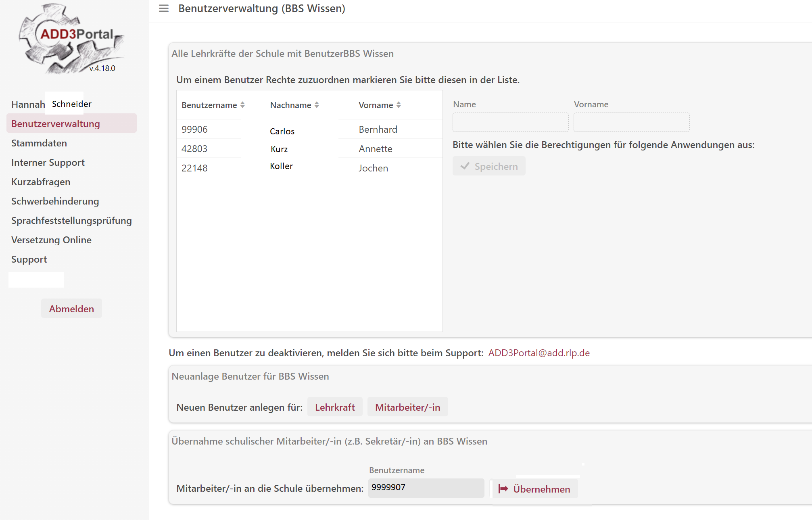
Task: Click the Nachname cell Kurz
Action: [279, 149]
